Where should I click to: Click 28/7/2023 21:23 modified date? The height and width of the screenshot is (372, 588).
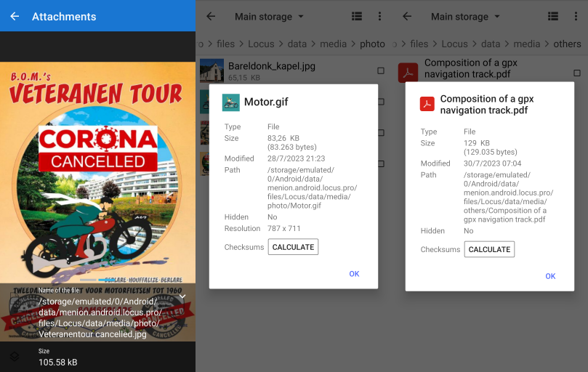297,158
